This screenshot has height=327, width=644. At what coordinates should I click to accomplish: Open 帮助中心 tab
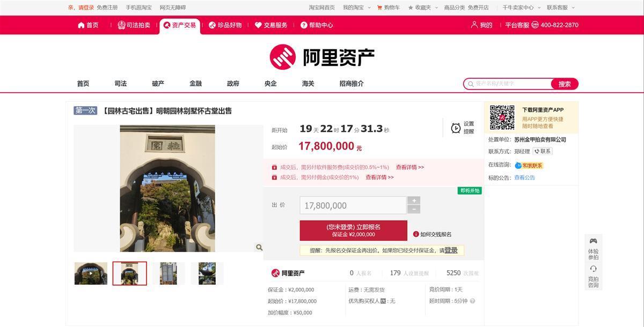point(317,25)
